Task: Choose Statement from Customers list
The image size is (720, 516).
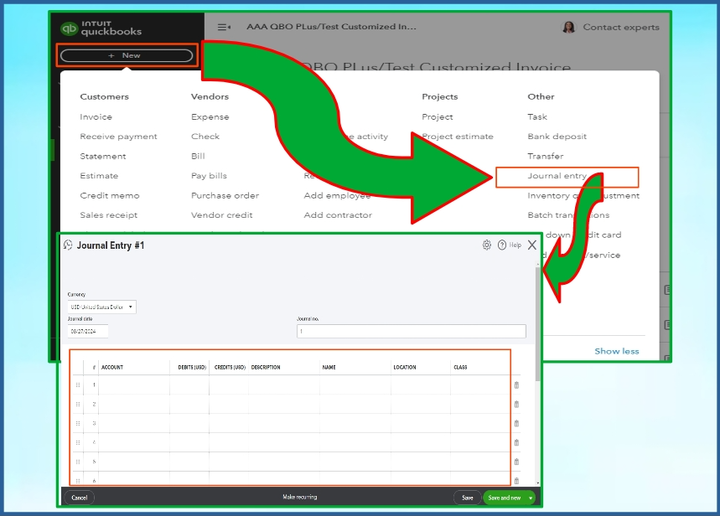Action: [103, 156]
